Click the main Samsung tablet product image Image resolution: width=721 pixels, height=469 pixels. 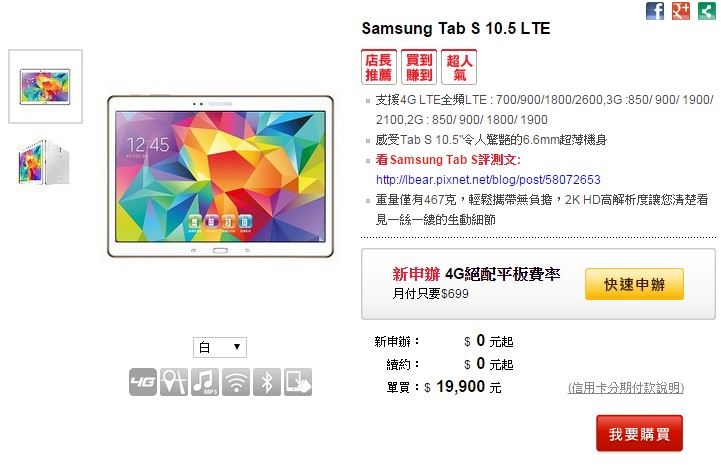220,176
